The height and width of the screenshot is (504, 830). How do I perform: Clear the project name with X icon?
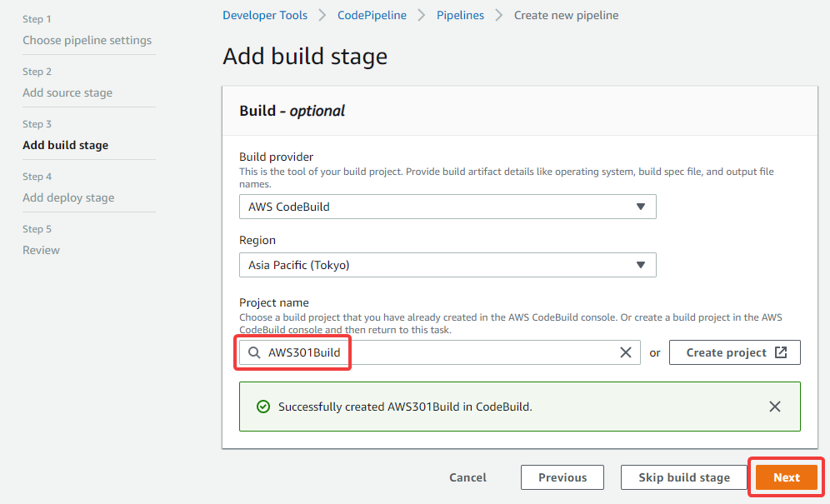[625, 352]
